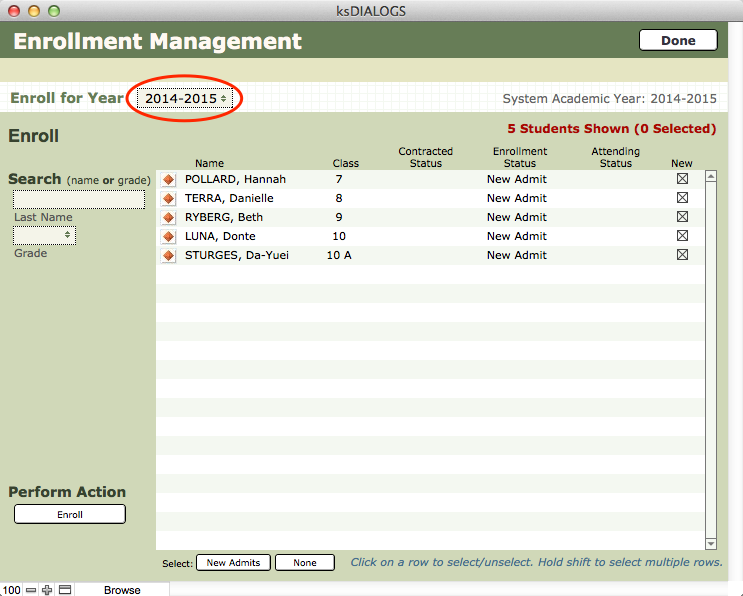Click the class value 10 A

click(339, 255)
